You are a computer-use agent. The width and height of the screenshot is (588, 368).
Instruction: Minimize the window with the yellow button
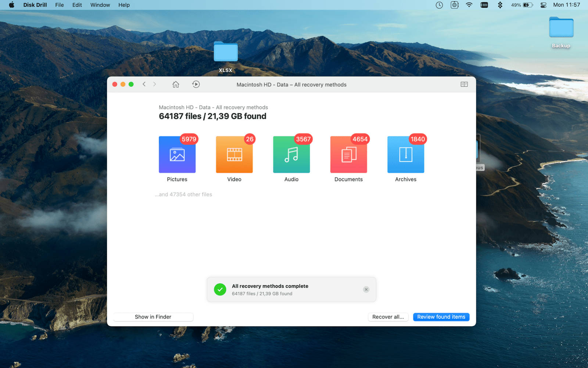pyautogui.click(x=123, y=84)
